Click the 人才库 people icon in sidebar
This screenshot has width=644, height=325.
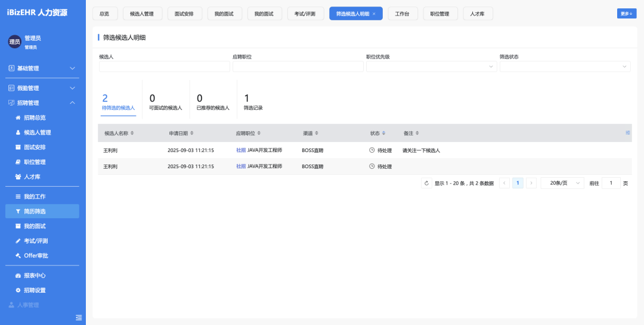pos(18,177)
